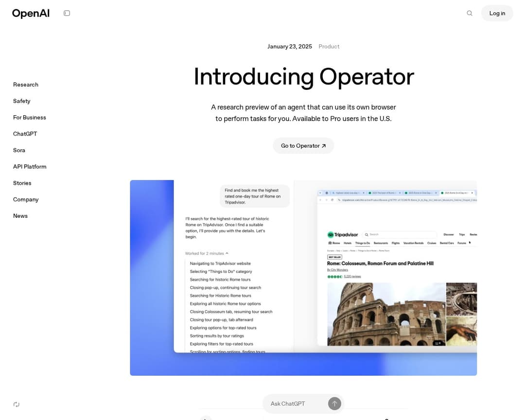Open the ChatGPT menu item
525x420 pixels.
point(25,134)
